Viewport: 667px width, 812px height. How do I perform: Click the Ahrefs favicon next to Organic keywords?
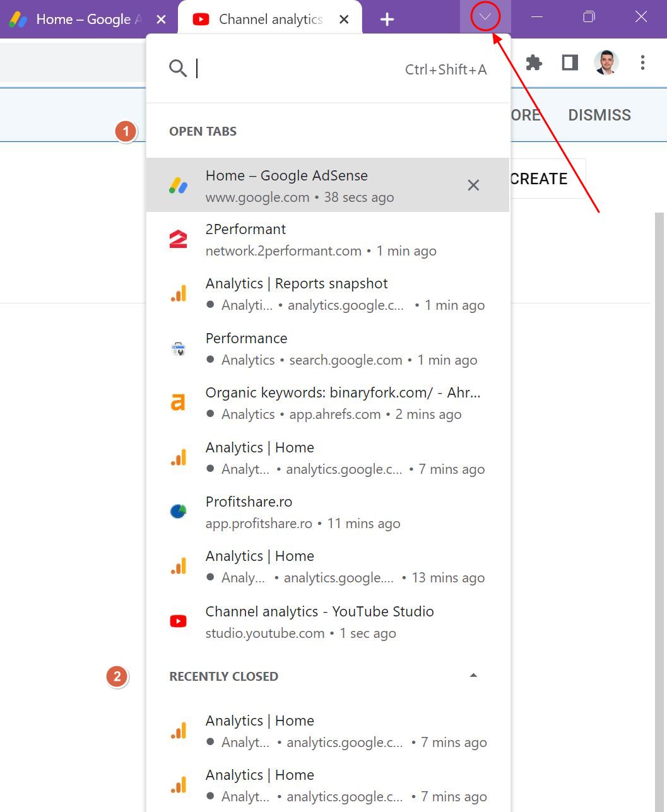click(179, 402)
